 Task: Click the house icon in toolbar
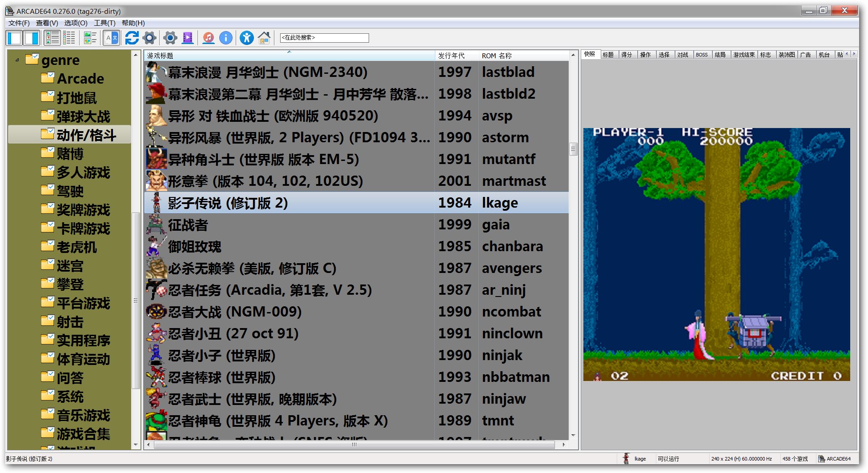coord(264,38)
